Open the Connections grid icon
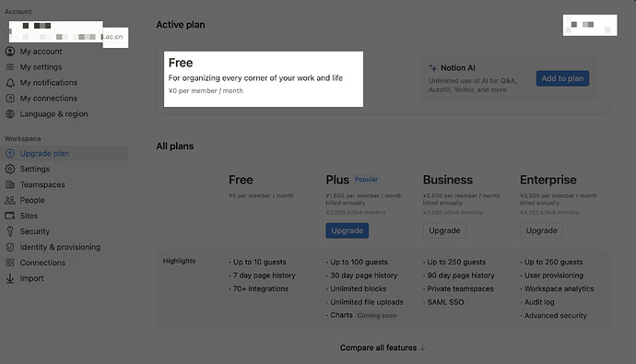The image size is (636, 364). [10, 263]
